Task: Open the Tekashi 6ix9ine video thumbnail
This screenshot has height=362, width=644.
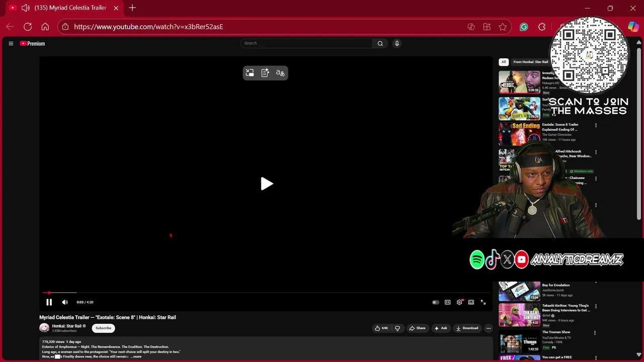Action: click(519, 315)
